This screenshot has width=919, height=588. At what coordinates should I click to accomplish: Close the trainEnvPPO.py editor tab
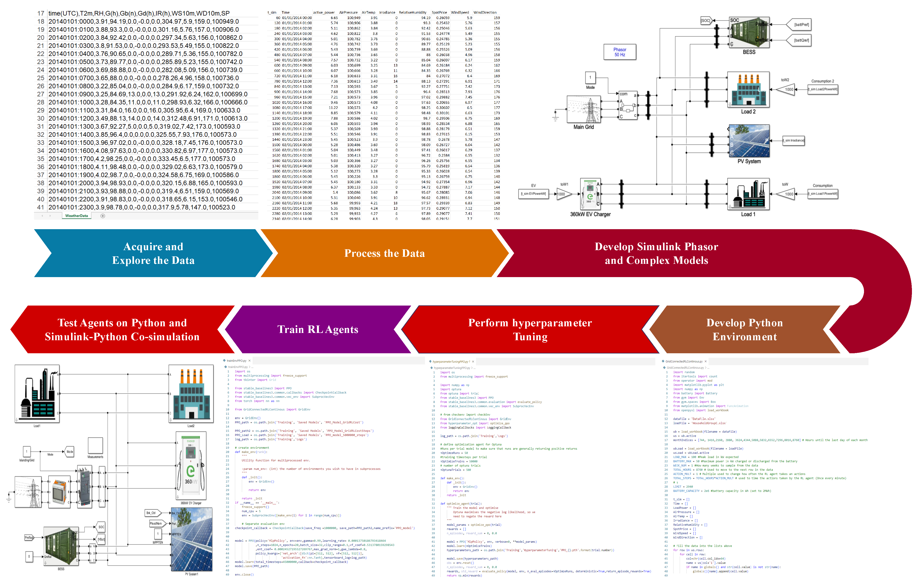[x=250, y=360]
